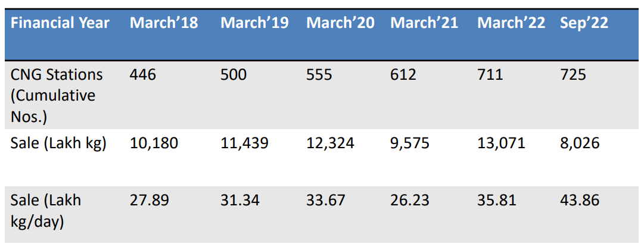Click the 43.86 daily sale value

tap(580, 201)
